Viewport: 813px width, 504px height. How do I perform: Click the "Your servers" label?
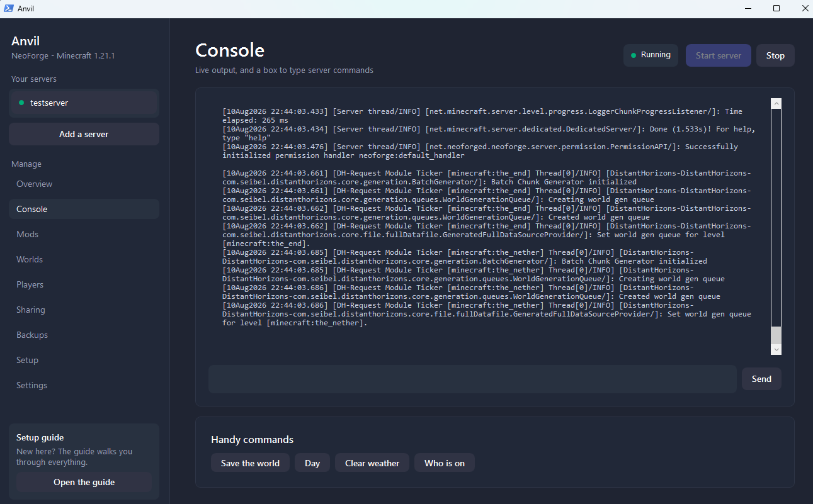click(34, 79)
